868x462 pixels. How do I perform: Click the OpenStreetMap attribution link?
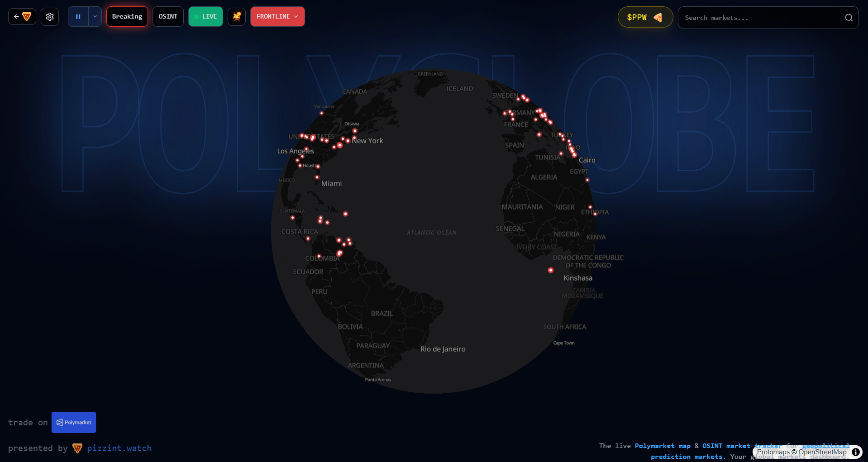[822, 452]
